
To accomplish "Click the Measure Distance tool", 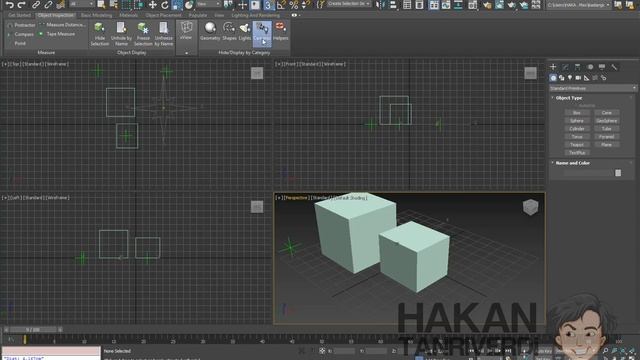I will 62,24.
